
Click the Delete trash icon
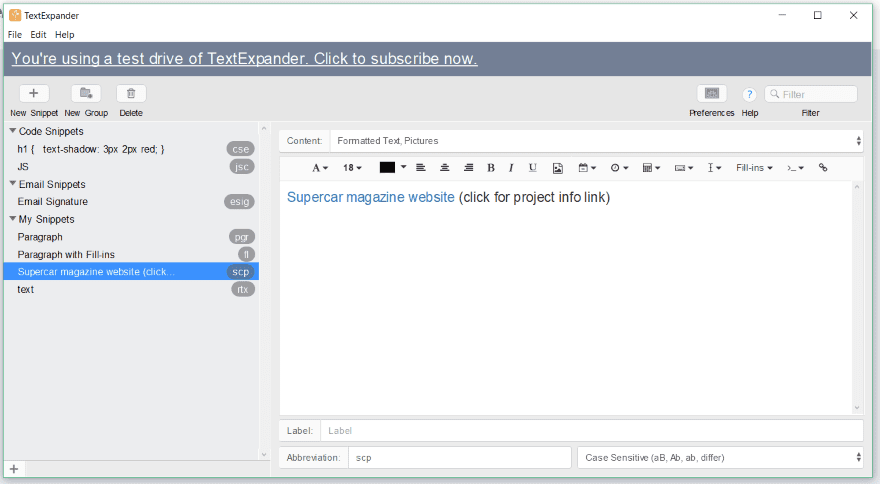pos(131,93)
